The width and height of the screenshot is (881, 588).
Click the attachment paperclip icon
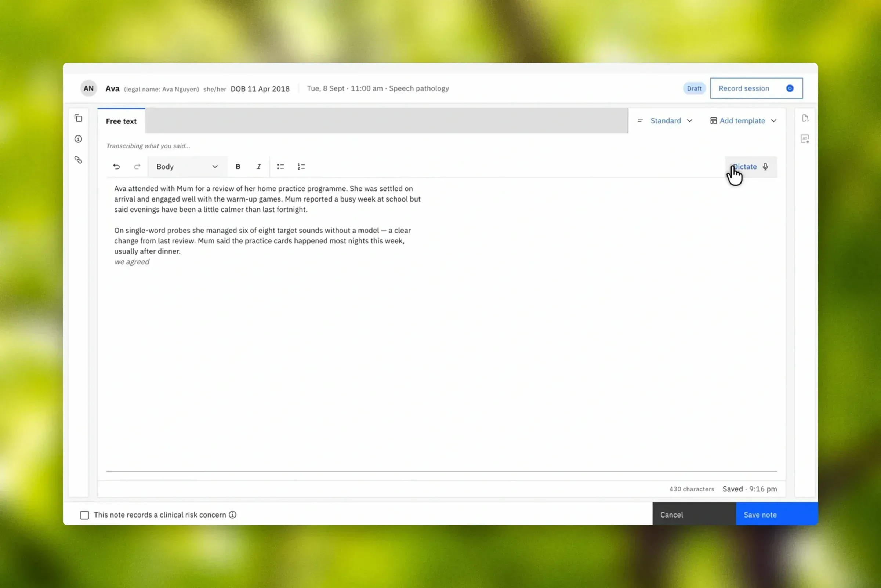tap(78, 160)
